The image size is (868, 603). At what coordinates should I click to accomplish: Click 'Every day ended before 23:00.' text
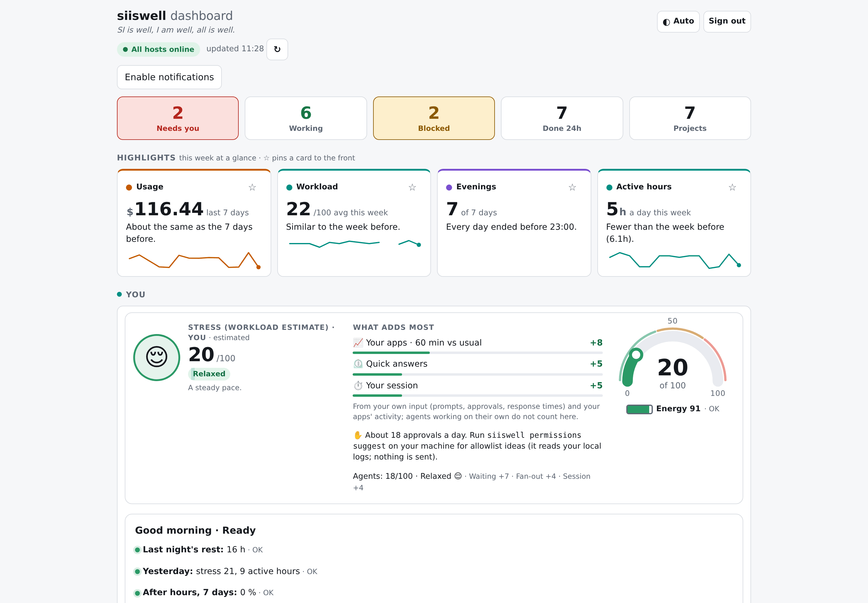pyautogui.click(x=511, y=227)
